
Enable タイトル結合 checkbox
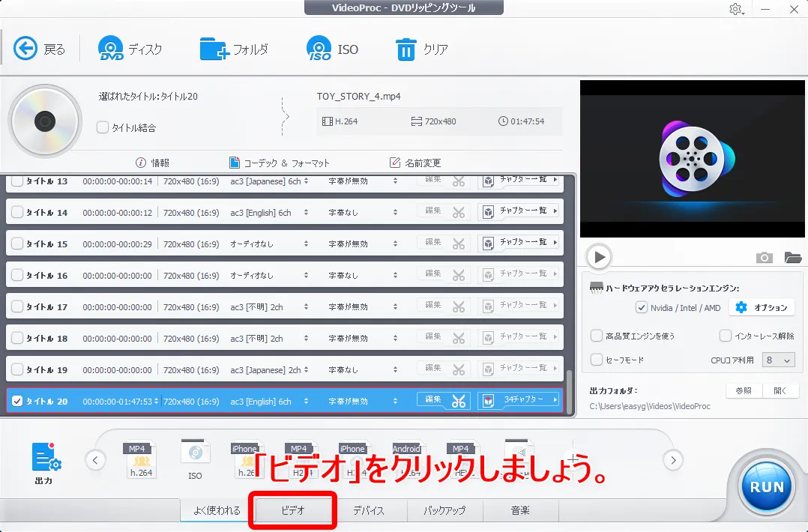[x=103, y=127]
